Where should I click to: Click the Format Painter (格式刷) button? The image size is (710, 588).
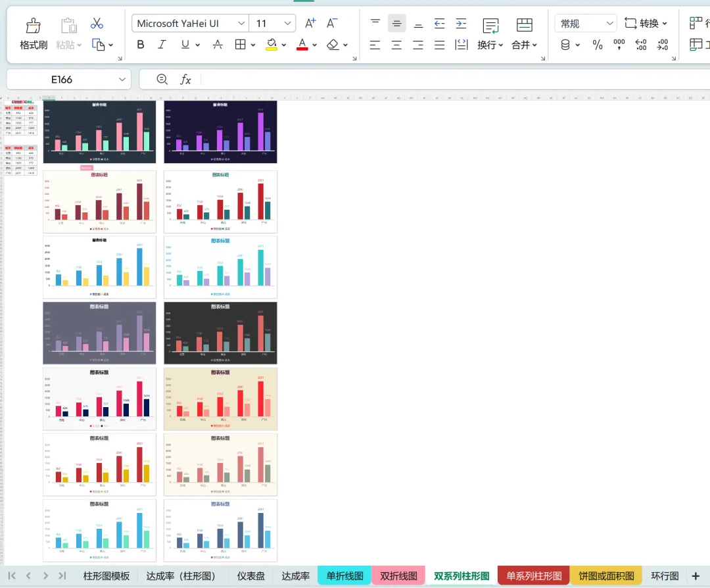[33, 34]
